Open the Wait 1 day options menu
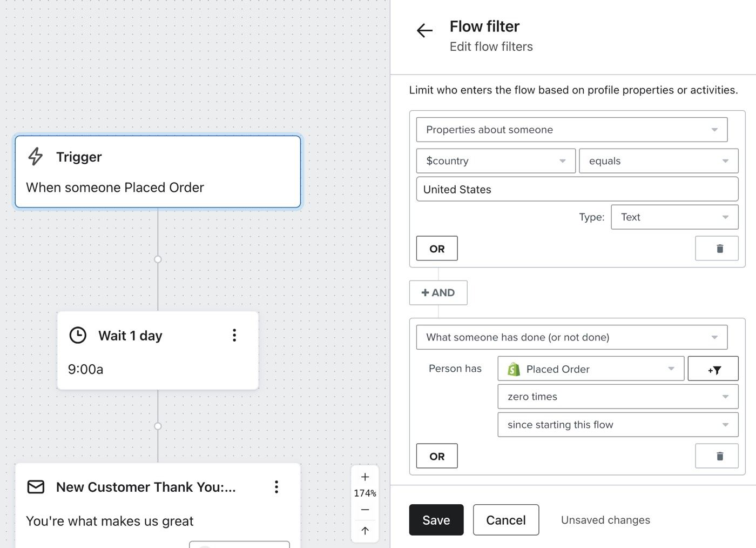Screen dimensions: 756x548 [x=234, y=335]
